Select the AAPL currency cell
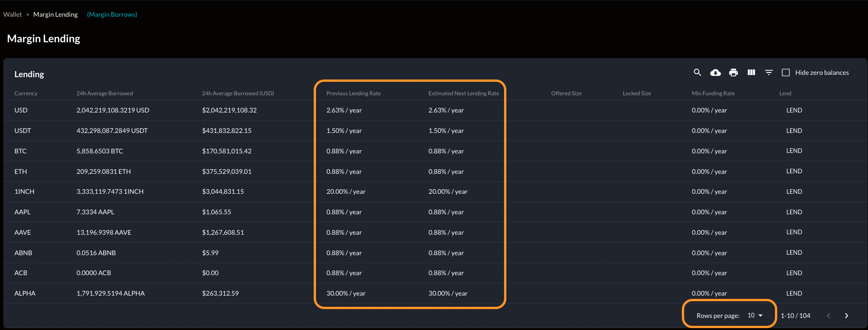Viewport: 868px width, 330px height. (x=22, y=212)
